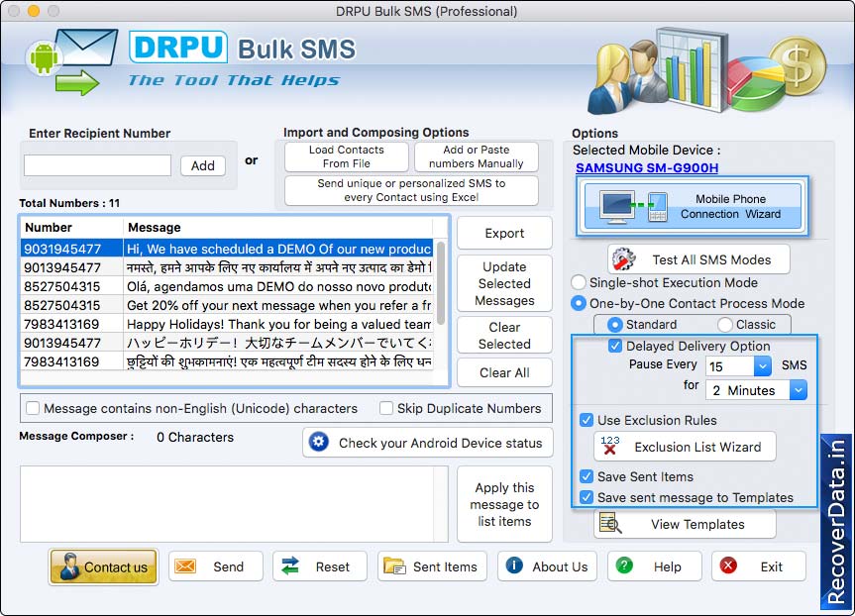Click inside the message composer text area

click(x=234, y=504)
